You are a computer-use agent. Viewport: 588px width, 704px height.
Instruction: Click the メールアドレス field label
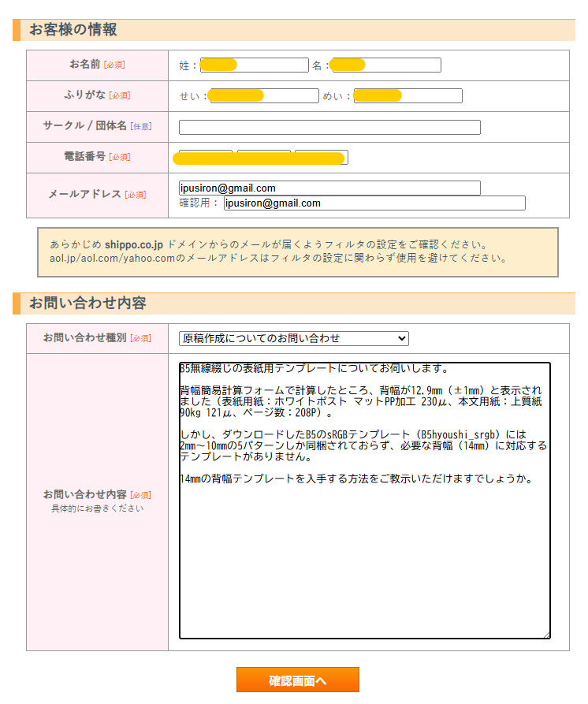(84, 194)
